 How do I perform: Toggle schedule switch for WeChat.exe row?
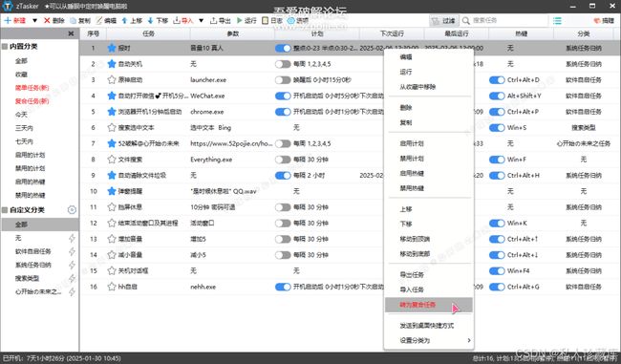coord(283,96)
